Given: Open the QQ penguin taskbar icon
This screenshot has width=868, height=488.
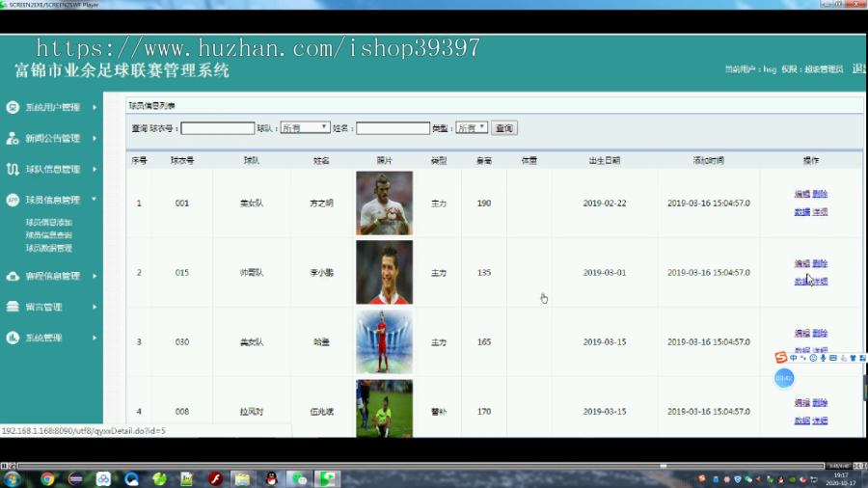Looking at the screenshot, I should point(271,479).
